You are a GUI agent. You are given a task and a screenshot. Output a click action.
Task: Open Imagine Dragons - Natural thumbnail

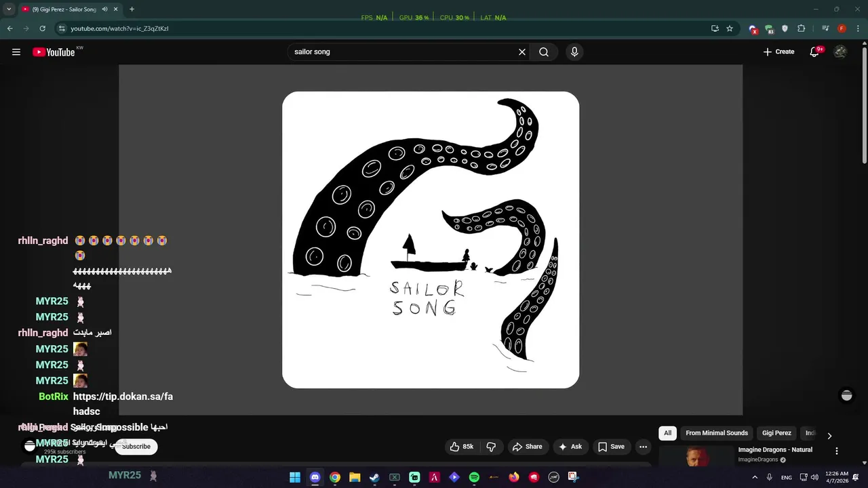(696, 457)
